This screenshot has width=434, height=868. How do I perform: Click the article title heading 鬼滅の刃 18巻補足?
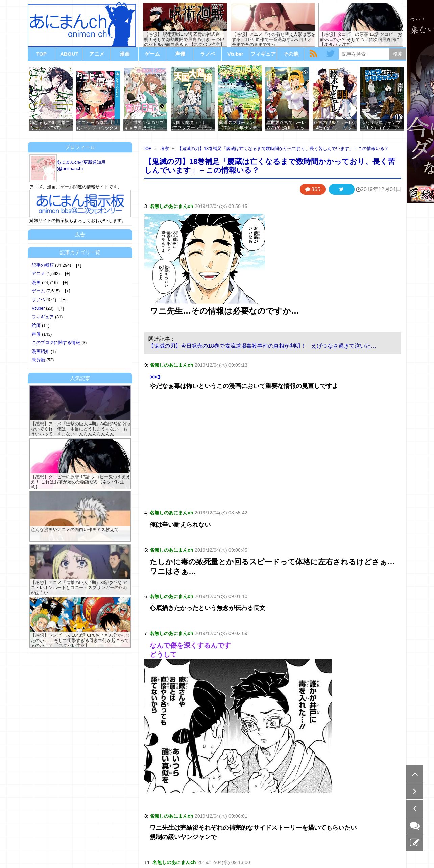(270, 166)
